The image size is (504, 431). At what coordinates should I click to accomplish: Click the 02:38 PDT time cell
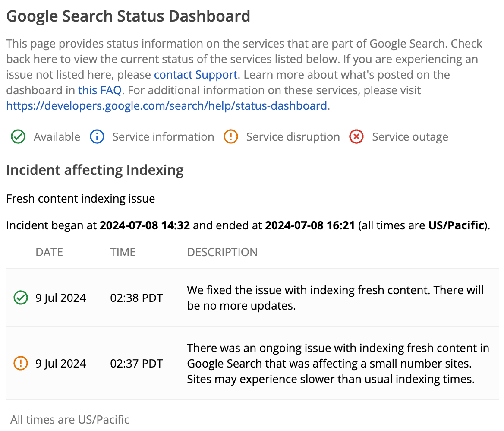(x=136, y=298)
